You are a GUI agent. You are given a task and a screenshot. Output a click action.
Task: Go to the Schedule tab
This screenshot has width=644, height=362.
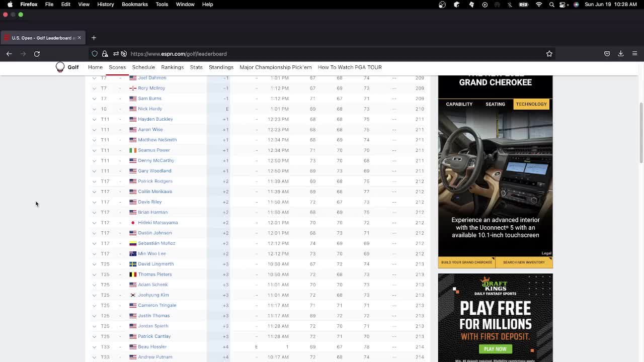[143, 67]
